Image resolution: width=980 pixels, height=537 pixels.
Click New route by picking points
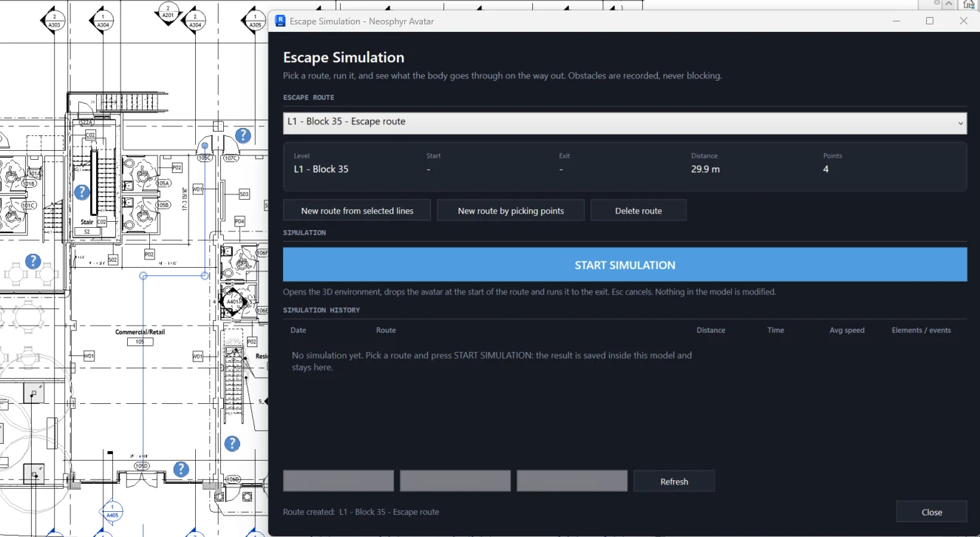pos(511,211)
